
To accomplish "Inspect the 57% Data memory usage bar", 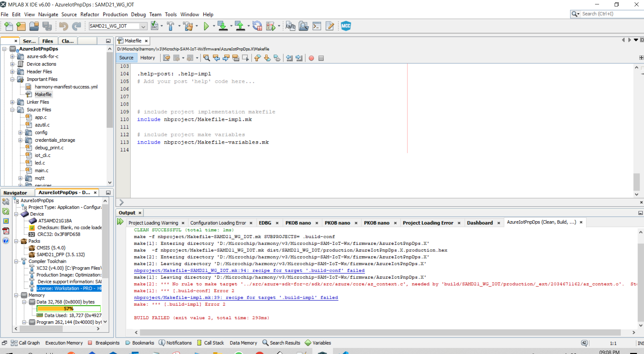I will tap(69, 308).
